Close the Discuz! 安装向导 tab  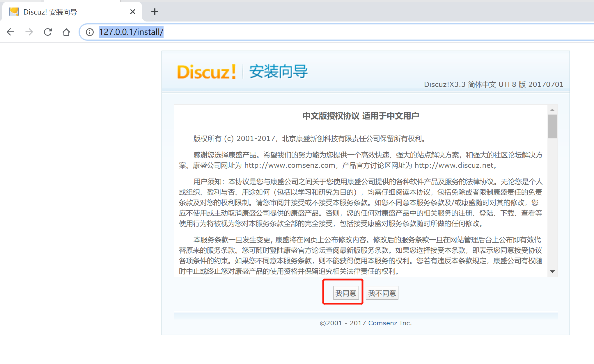coord(132,12)
